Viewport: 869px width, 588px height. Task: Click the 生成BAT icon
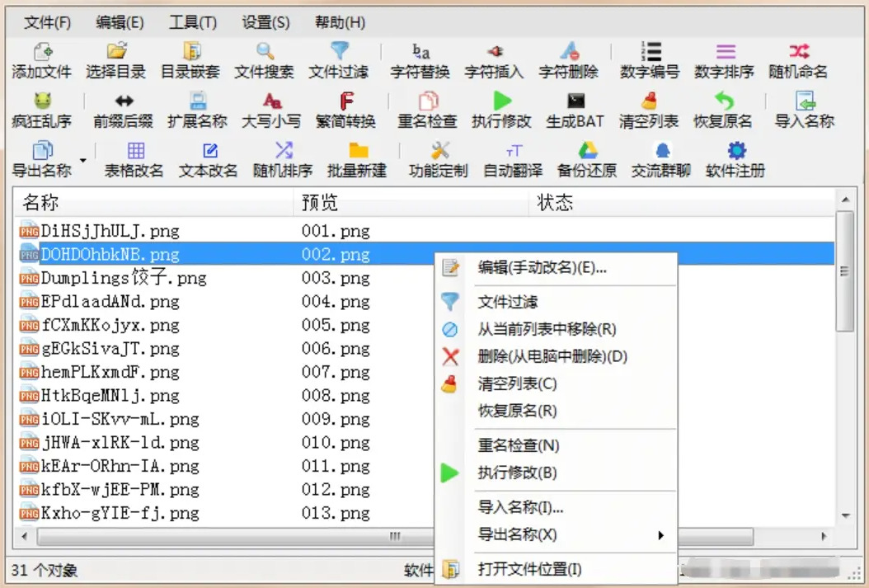click(x=575, y=101)
